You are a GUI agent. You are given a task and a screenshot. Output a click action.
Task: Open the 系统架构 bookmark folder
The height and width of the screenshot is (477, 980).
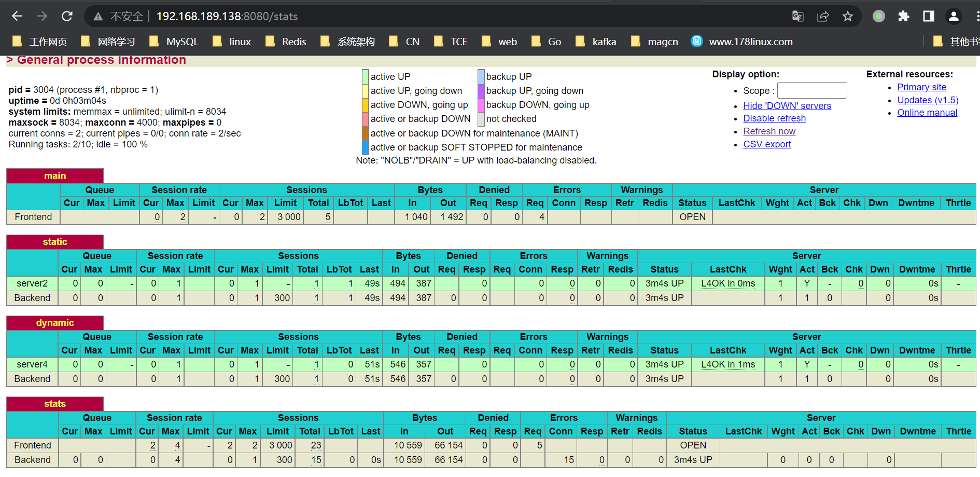pyautogui.click(x=347, y=42)
